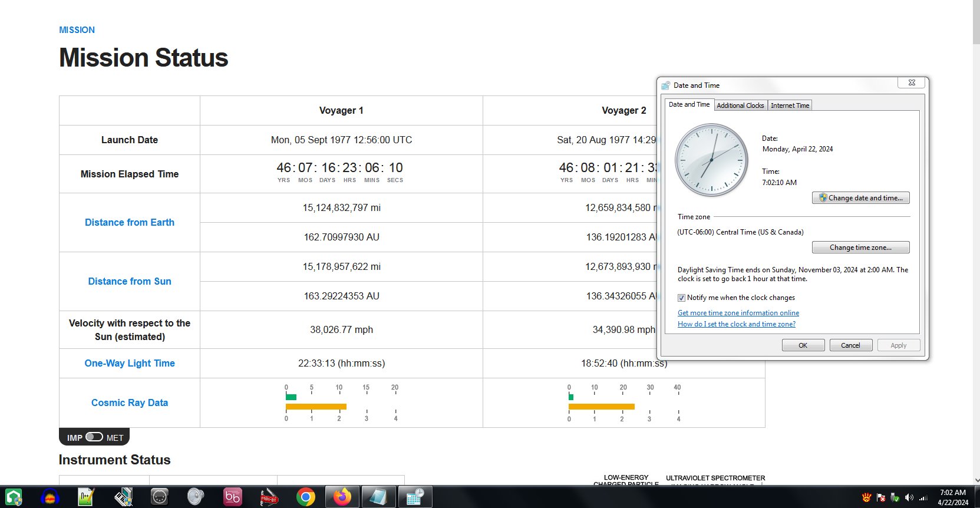The height and width of the screenshot is (508, 980).
Task: Click the Action Center flag tray icon
Action: (881, 497)
